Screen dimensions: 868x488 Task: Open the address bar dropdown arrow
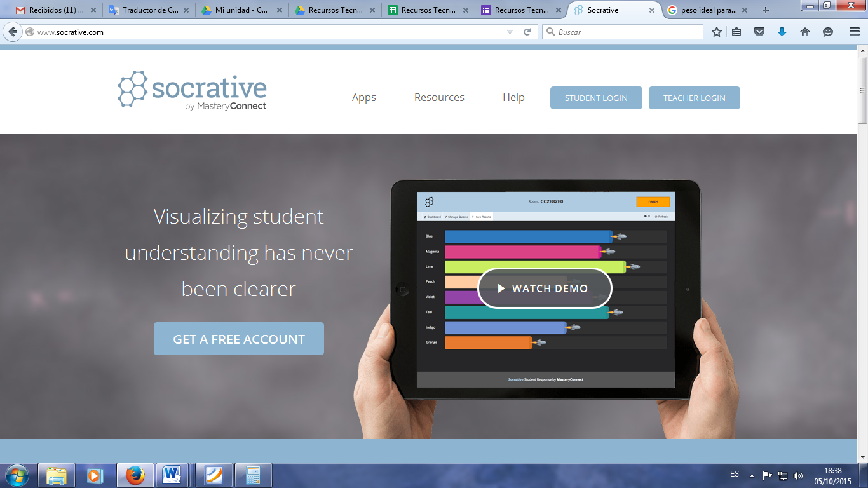tap(511, 31)
